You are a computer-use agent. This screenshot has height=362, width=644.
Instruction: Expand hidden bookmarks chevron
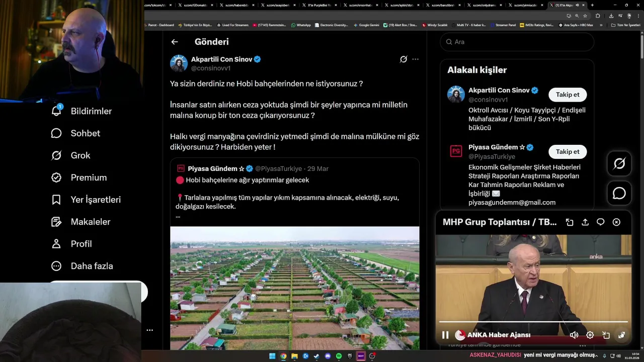tap(601, 25)
